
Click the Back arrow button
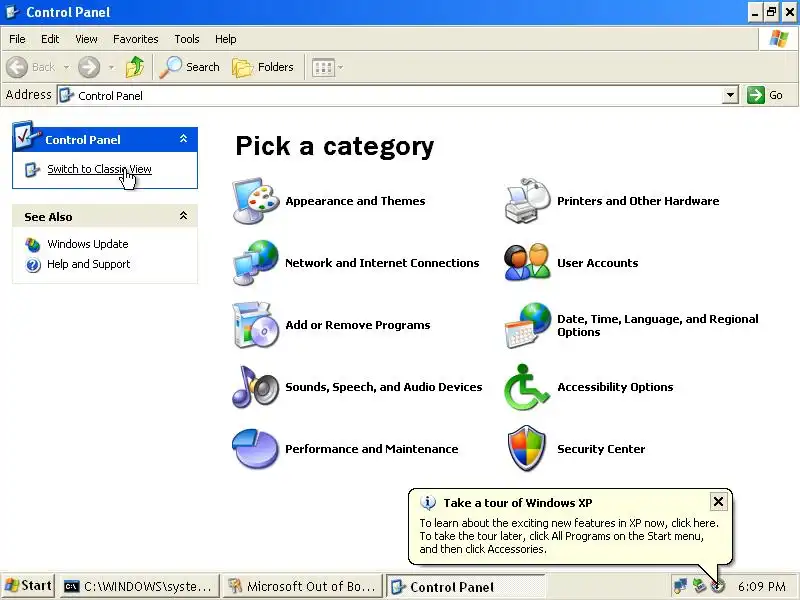click(x=17, y=67)
